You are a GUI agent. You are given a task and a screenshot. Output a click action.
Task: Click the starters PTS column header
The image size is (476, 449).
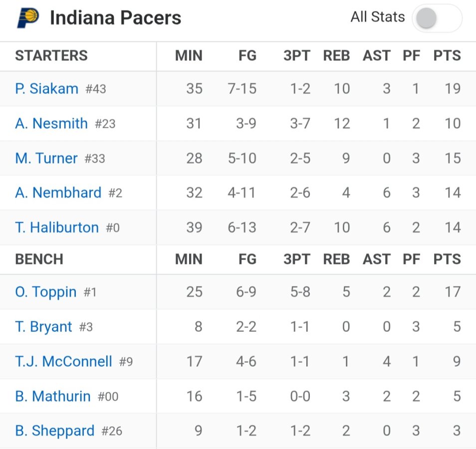(447, 56)
